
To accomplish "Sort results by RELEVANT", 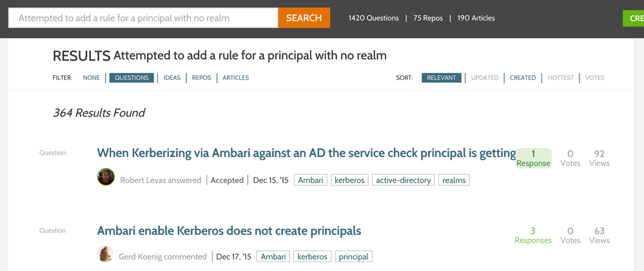I will (442, 78).
